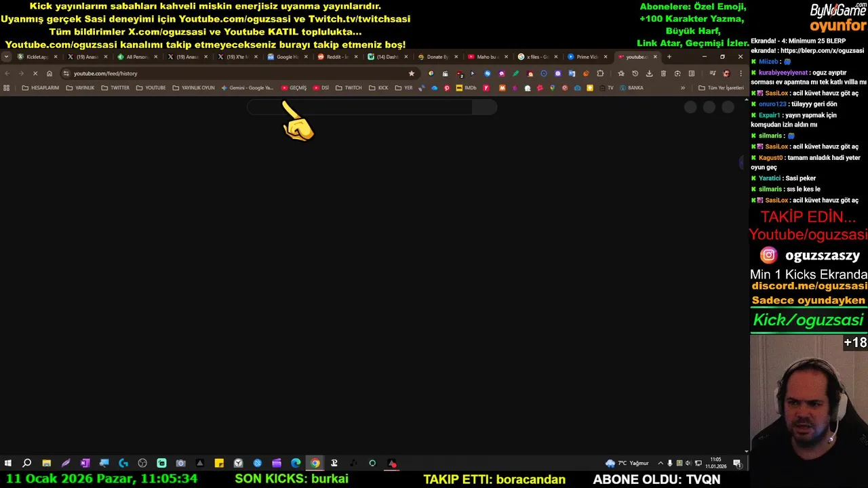Open Microsoft Edge from taskbar
The width and height of the screenshot is (868, 488).
click(x=296, y=463)
